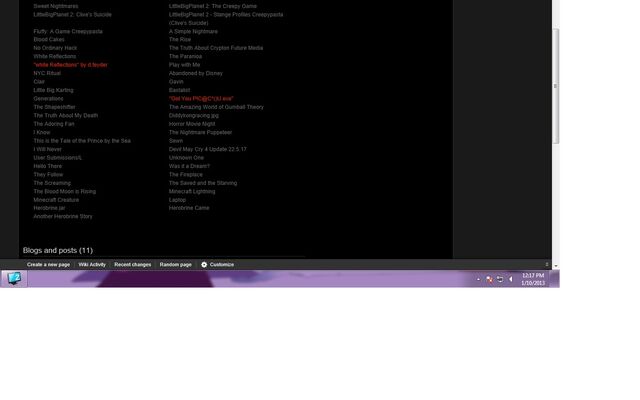Open The Truth About Crypton Future Media
The width and height of the screenshot is (640, 400).
pos(216,48)
